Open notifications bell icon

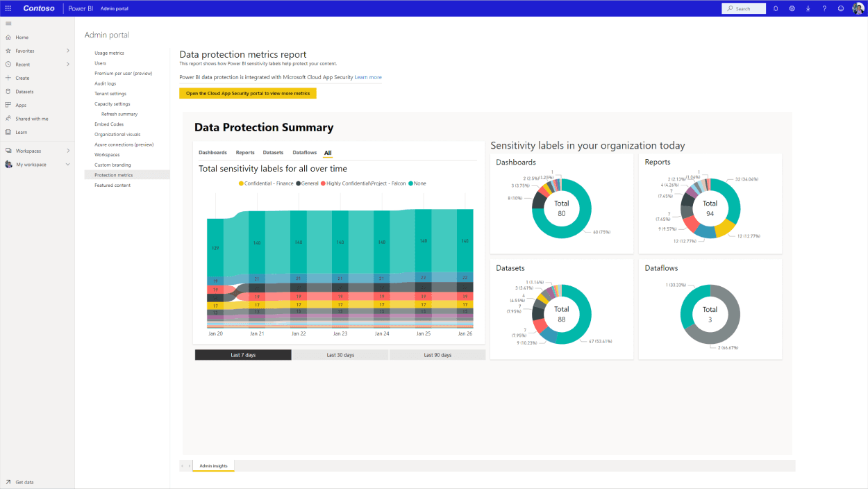[776, 8]
